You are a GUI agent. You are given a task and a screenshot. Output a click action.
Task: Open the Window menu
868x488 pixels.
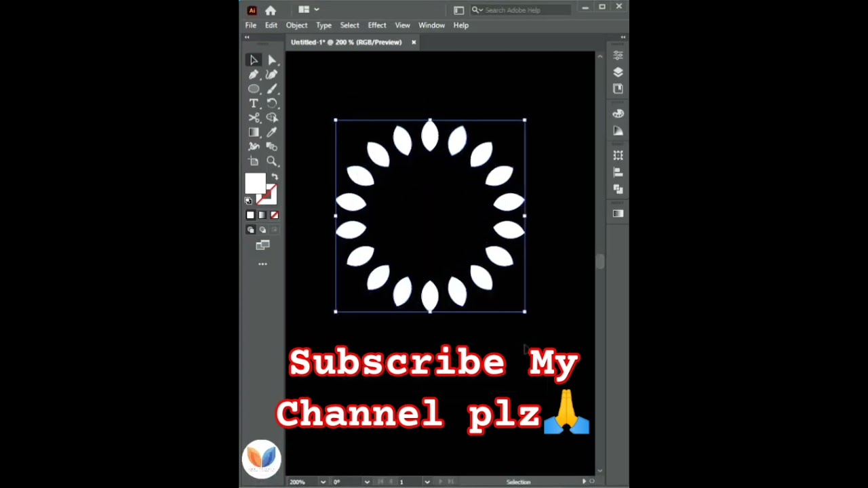click(431, 25)
